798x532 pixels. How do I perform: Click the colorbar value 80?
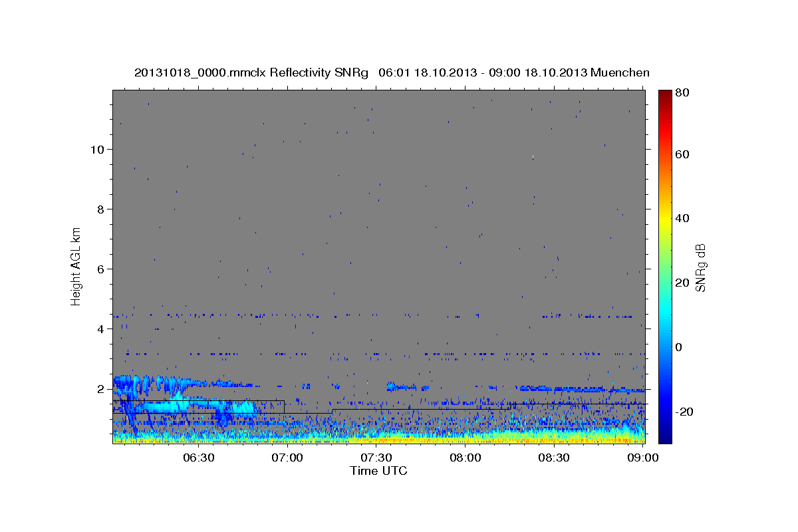(681, 93)
